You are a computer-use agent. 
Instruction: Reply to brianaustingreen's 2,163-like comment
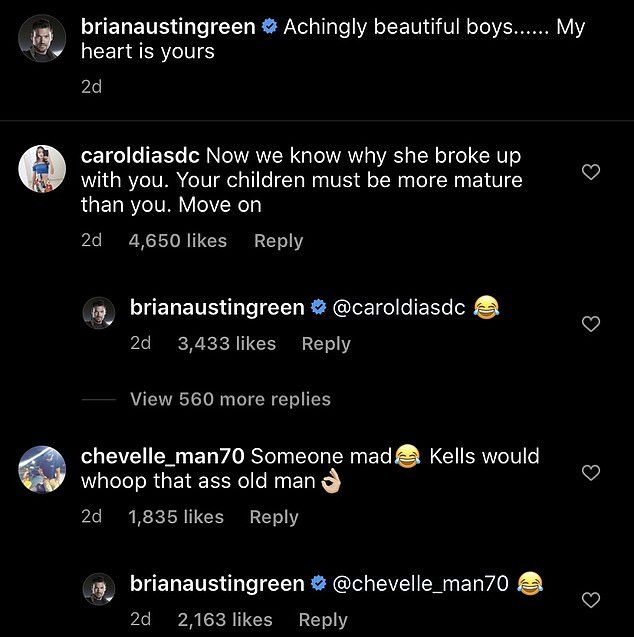pos(323,619)
